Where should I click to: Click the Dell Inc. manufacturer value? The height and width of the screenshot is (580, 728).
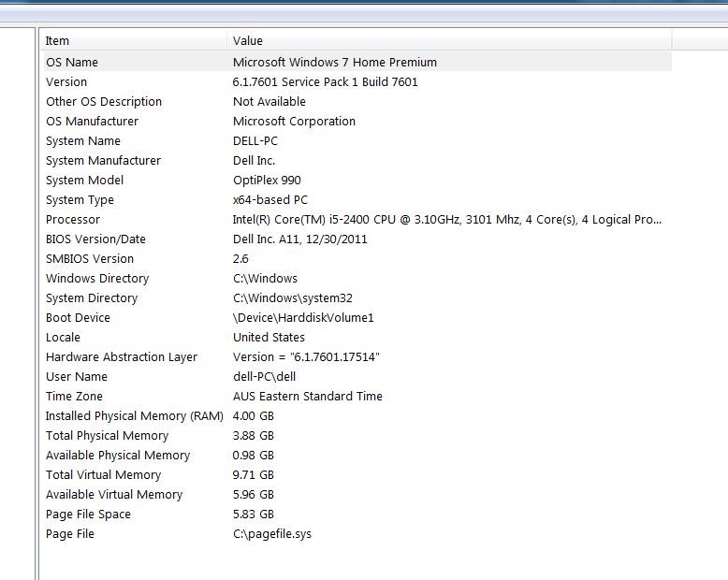point(254,161)
